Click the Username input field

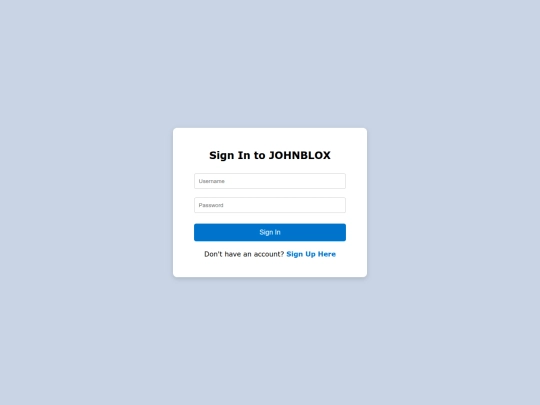pyautogui.click(x=270, y=181)
